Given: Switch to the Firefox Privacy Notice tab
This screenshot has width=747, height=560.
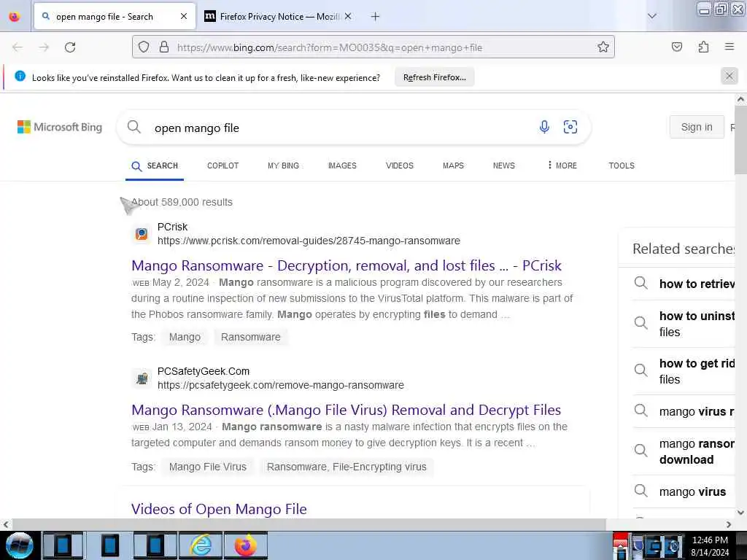Looking at the screenshot, I should point(279,17).
